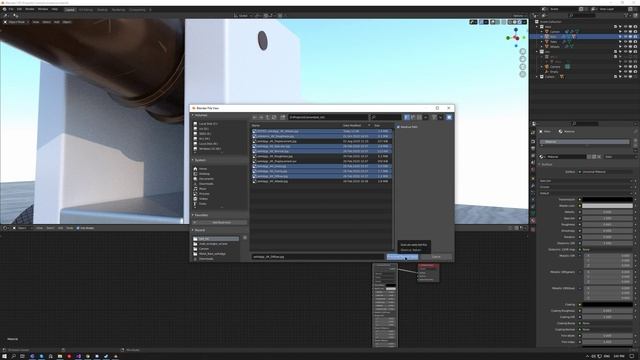Sort files by Date Modified column
640x360 pixels.
[352, 125]
